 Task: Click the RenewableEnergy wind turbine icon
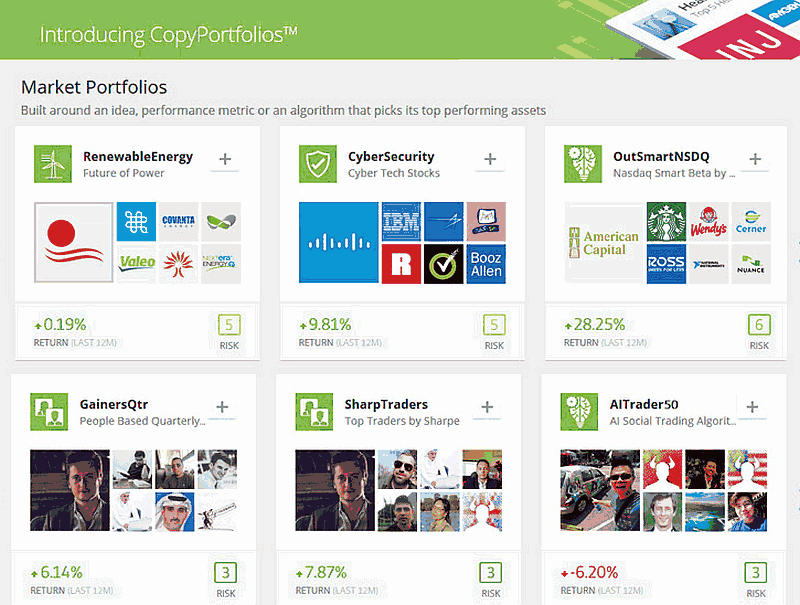tap(53, 165)
